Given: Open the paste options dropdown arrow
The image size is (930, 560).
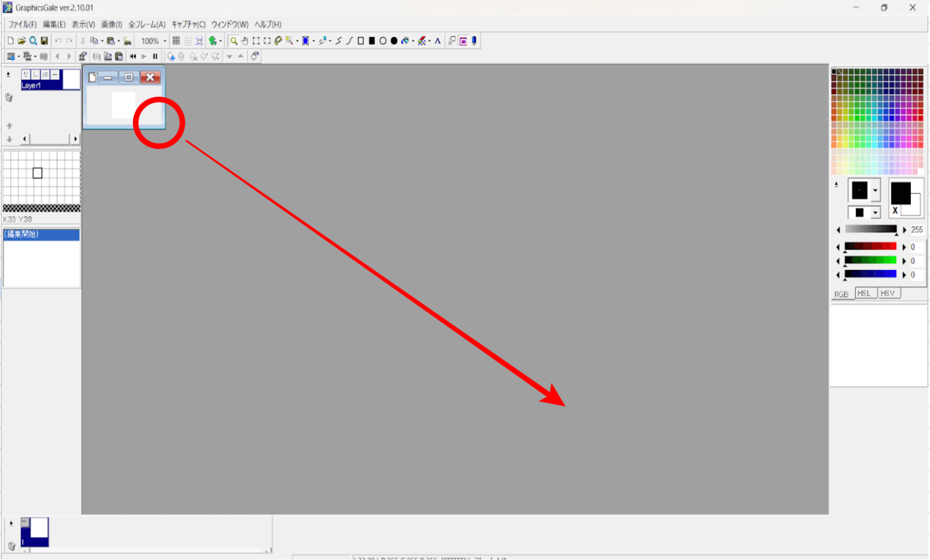Looking at the screenshot, I should pyautogui.click(x=119, y=41).
